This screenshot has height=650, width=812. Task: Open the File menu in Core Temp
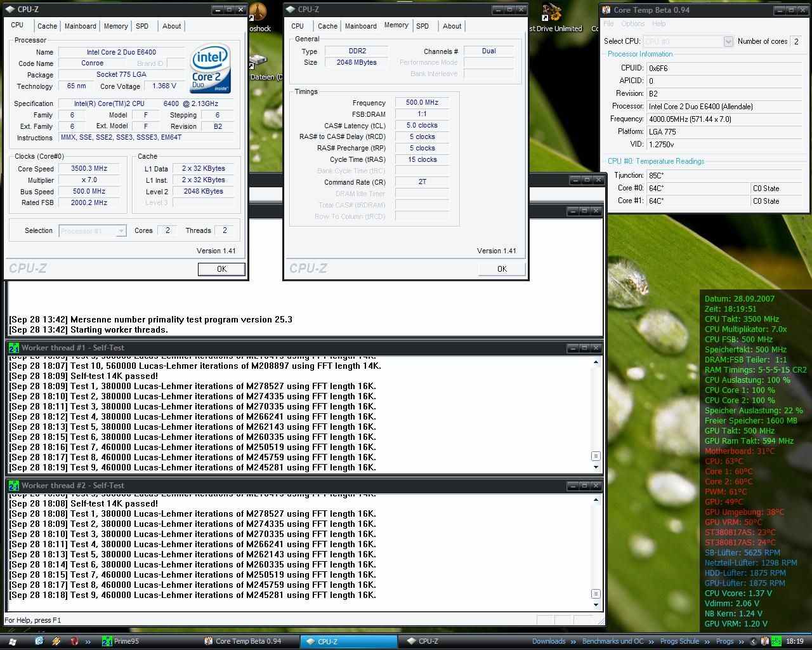[x=609, y=23]
